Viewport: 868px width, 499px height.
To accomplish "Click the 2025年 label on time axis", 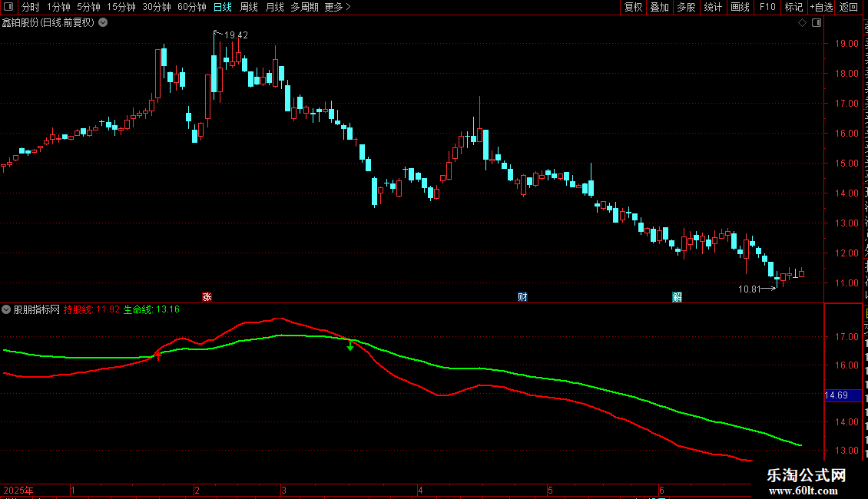I will tap(18, 490).
